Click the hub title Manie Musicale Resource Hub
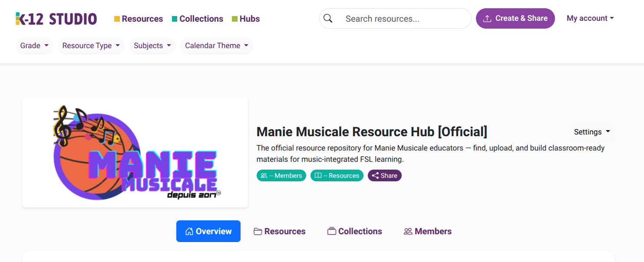644x262 pixels. 372,131
